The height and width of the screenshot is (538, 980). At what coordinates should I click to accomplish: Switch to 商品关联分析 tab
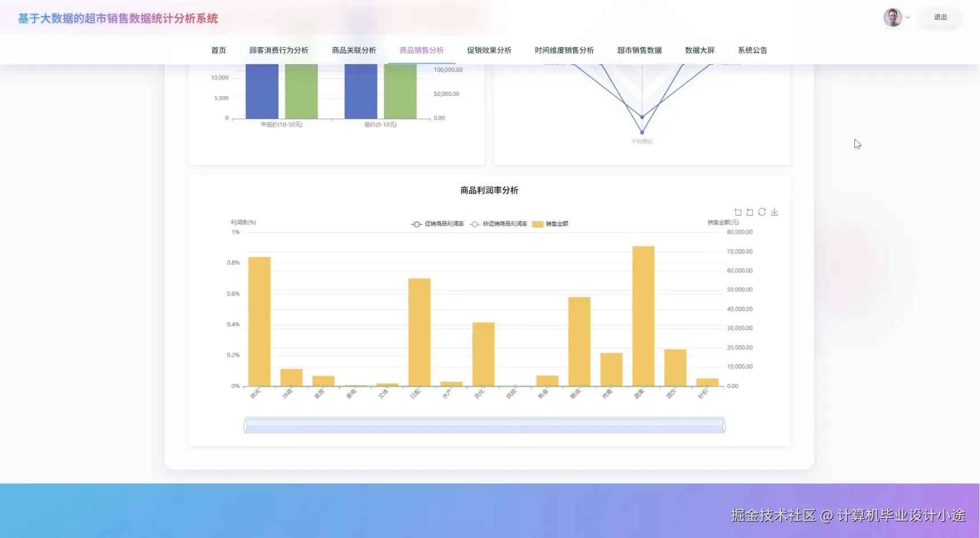click(354, 50)
